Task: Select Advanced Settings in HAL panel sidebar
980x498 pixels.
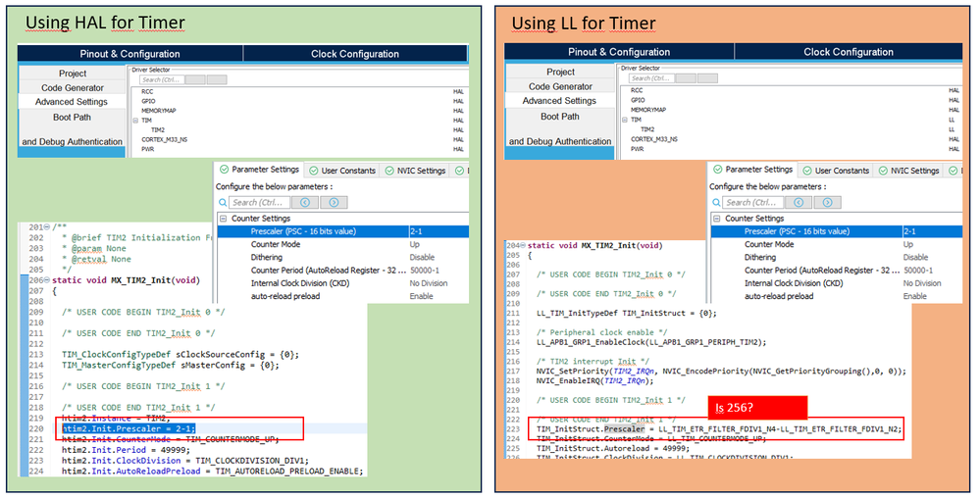Action: click(x=72, y=102)
